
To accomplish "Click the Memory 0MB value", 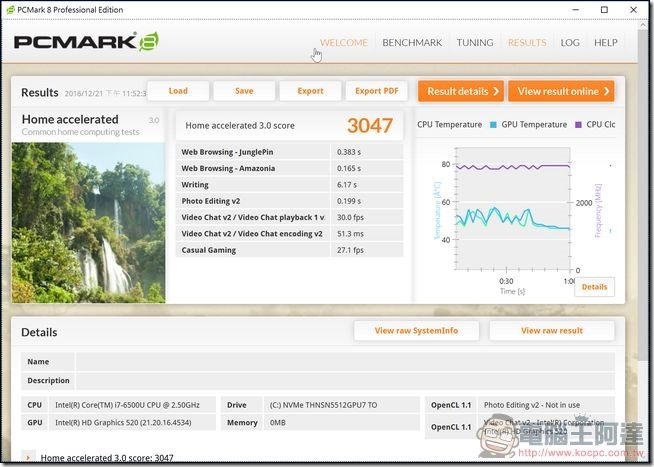I will tap(278, 422).
